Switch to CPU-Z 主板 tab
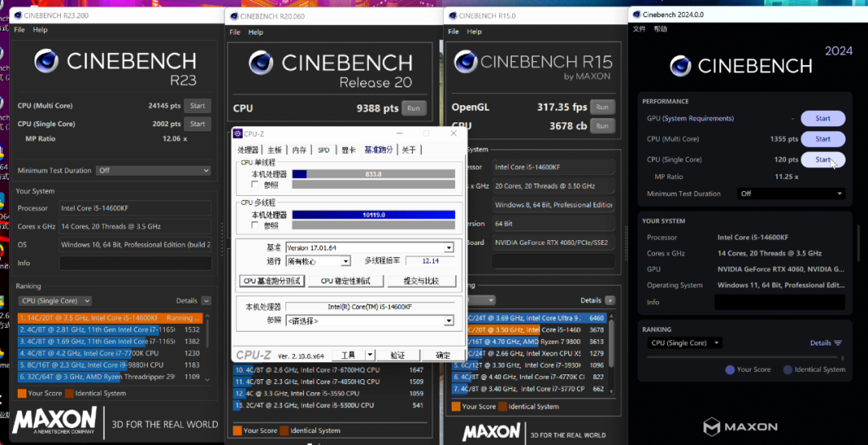The width and height of the screenshot is (868, 445). [x=275, y=150]
